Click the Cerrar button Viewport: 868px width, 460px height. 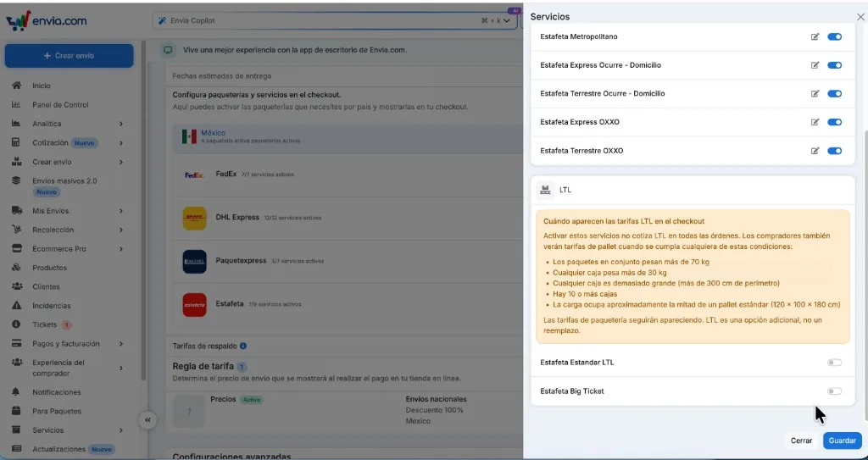point(801,441)
